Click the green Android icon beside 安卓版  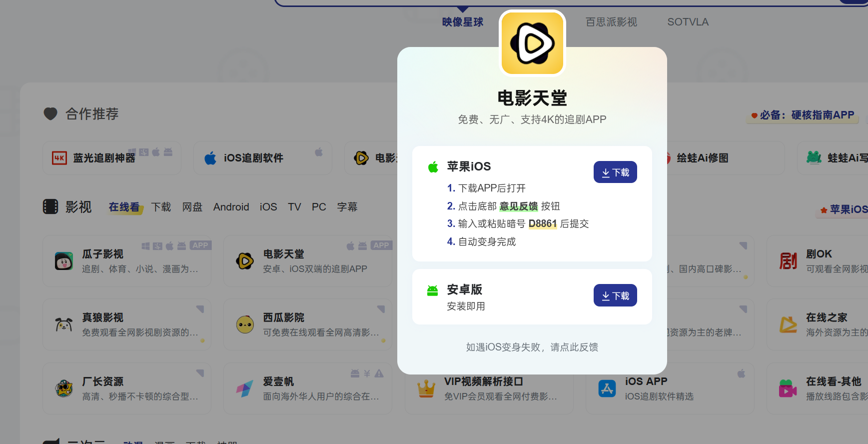click(x=433, y=290)
